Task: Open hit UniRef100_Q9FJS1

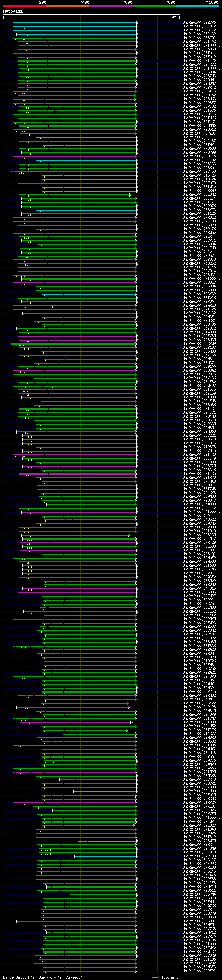Action: tap(199, 412)
